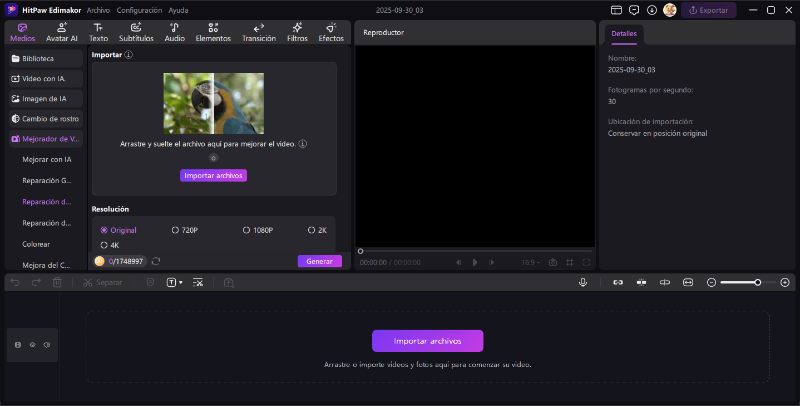Image resolution: width=800 pixels, height=406 pixels.
Task: Click the microphone voiceover icon
Action: 582,282
